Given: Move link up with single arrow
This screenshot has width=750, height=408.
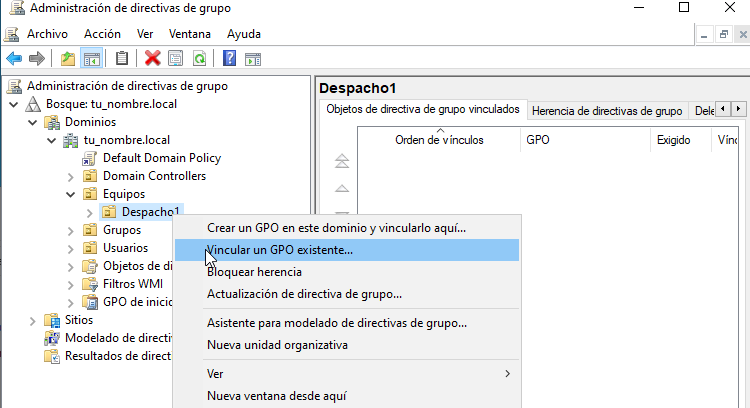Looking at the screenshot, I should click(342, 188).
